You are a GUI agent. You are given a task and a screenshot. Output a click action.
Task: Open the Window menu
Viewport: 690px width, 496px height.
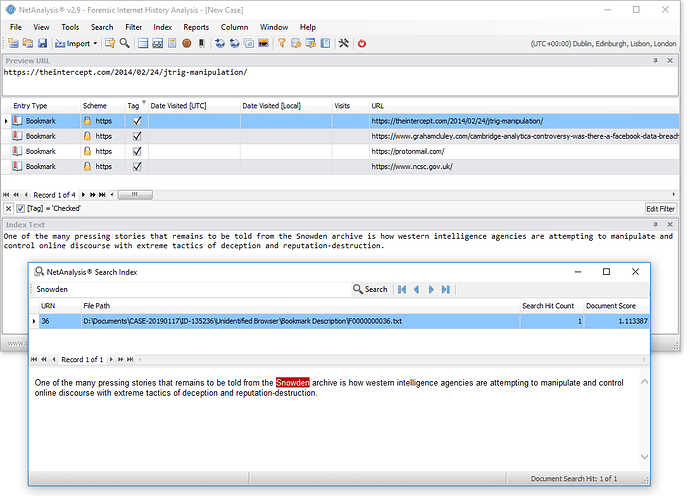click(274, 27)
